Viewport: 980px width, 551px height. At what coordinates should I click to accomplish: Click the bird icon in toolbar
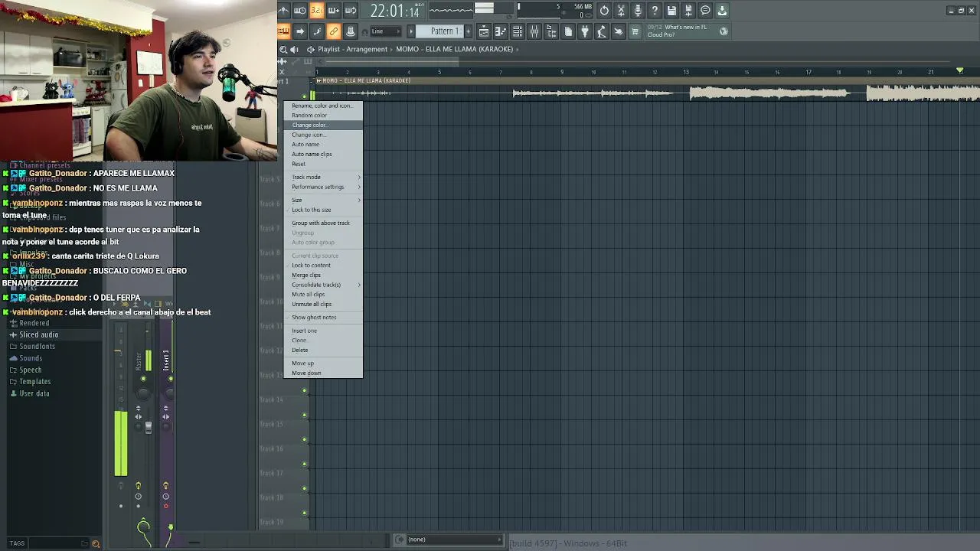pyautogui.click(x=619, y=31)
